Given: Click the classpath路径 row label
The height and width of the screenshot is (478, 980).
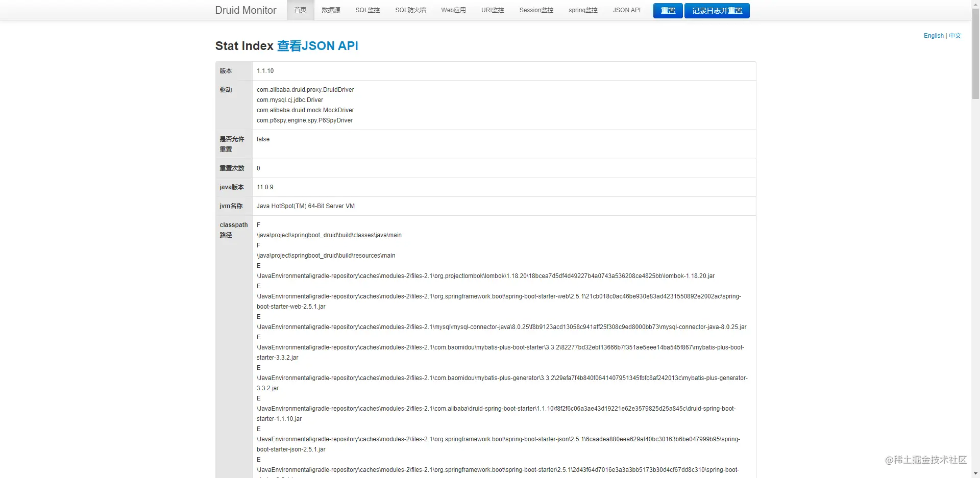Looking at the screenshot, I should (234, 230).
